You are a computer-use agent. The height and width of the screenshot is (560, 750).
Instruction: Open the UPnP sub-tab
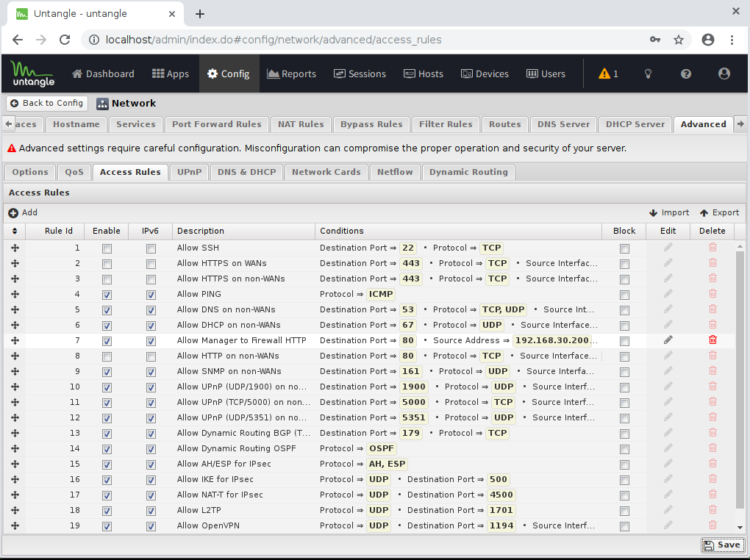click(190, 172)
